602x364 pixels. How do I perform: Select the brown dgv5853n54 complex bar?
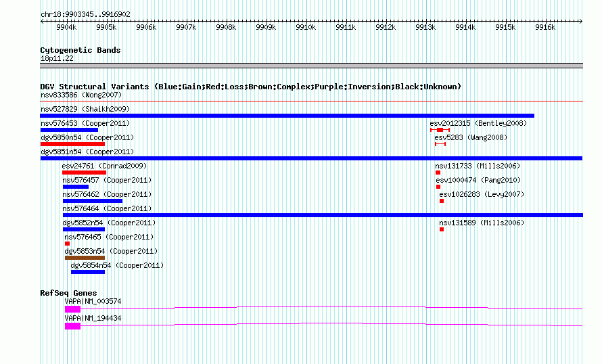click(85, 258)
